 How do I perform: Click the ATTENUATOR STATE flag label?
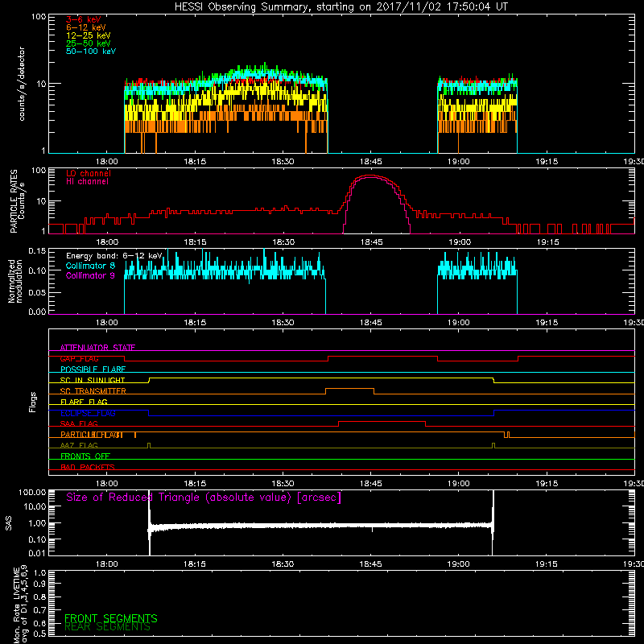click(x=97, y=348)
